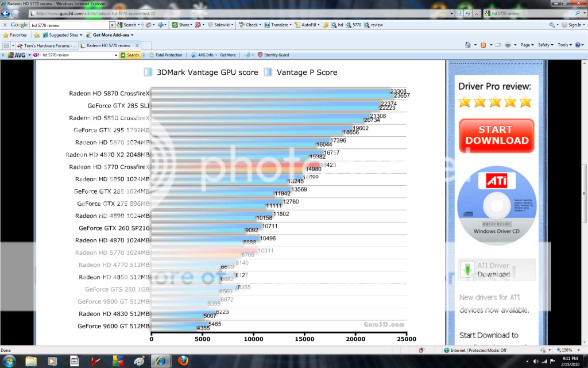Open the 150% zoom level control
Image resolution: width=588 pixels, height=368 pixels.
(568, 350)
